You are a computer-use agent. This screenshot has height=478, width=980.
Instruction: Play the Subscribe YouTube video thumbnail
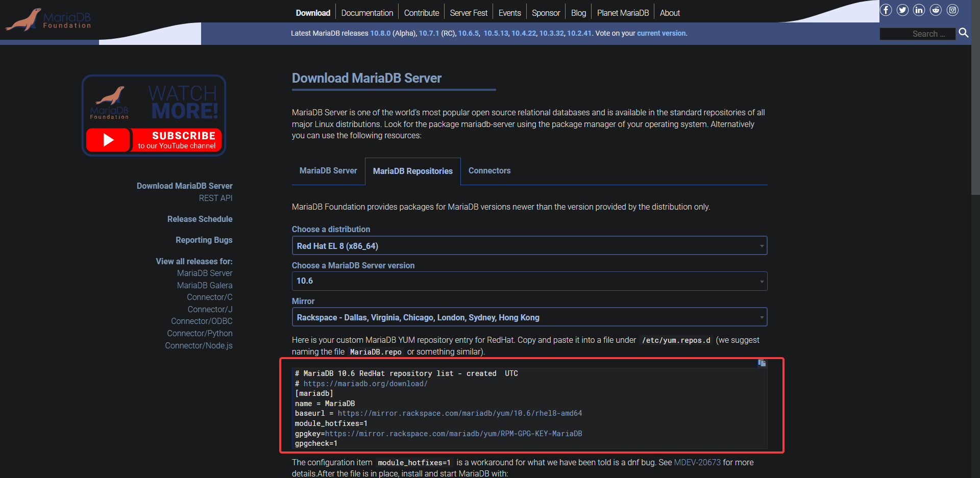pyautogui.click(x=108, y=140)
